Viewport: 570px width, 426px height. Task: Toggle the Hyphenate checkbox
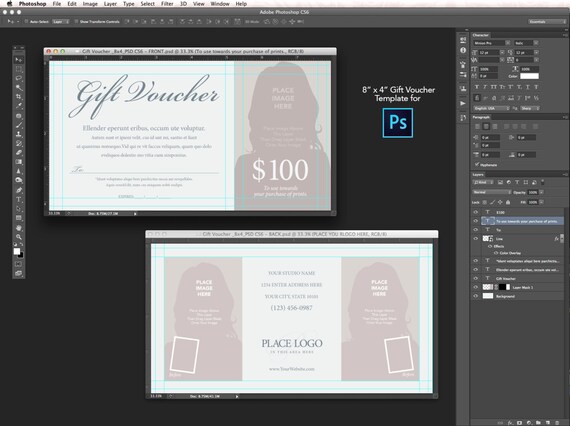tap(477, 165)
